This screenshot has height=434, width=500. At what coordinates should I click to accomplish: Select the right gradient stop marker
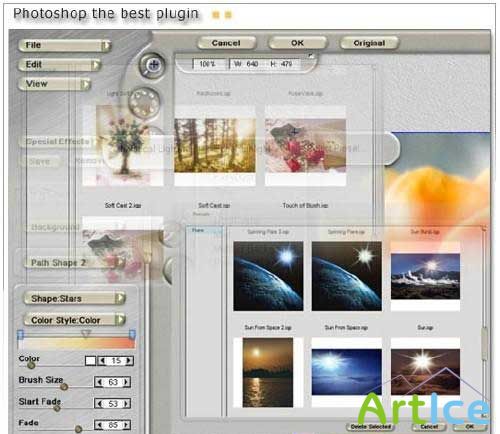click(x=132, y=334)
